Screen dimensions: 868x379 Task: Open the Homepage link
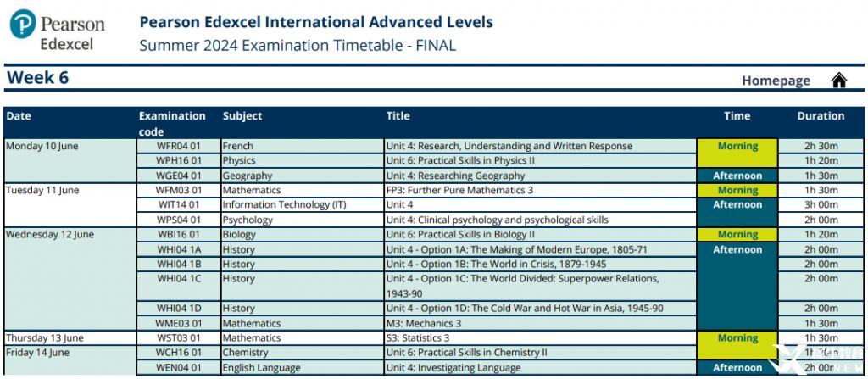click(x=776, y=81)
